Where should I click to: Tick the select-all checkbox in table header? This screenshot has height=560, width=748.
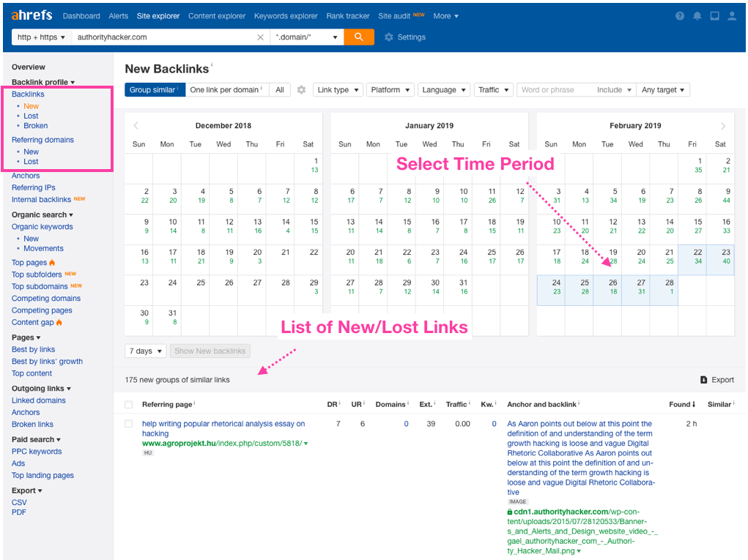coord(129,405)
